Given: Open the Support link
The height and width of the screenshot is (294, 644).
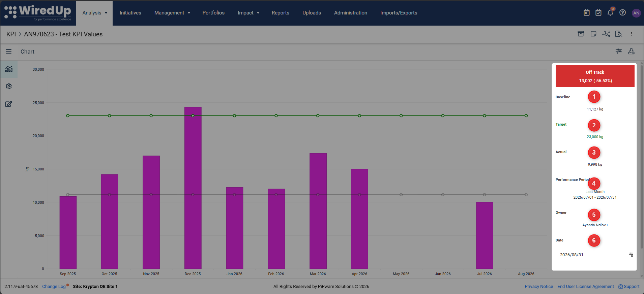Looking at the screenshot, I should pyautogui.click(x=629, y=287).
